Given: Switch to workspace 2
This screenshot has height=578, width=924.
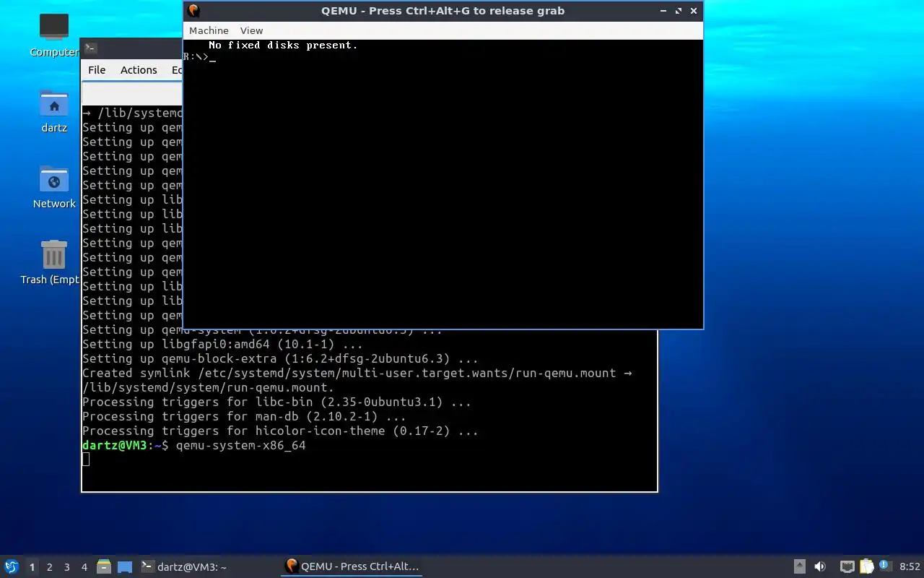Looking at the screenshot, I should [x=50, y=567].
